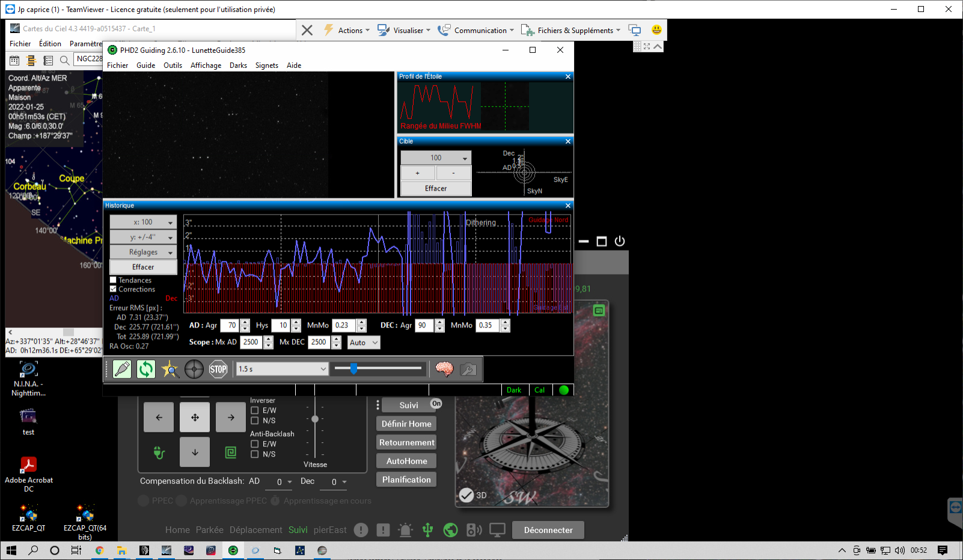Click the green USB trident icon
963x560 pixels.
coord(427,530)
